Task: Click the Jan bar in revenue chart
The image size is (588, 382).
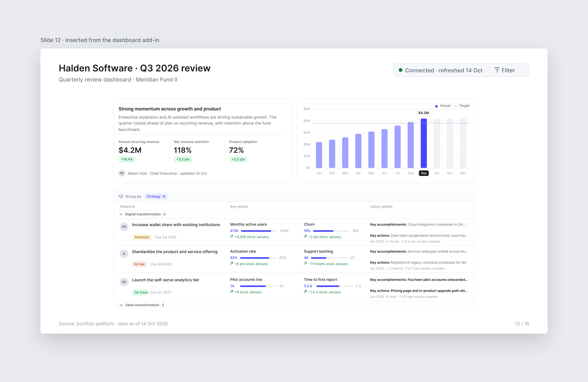Action: pyautogui.click(x=319, y=155)
